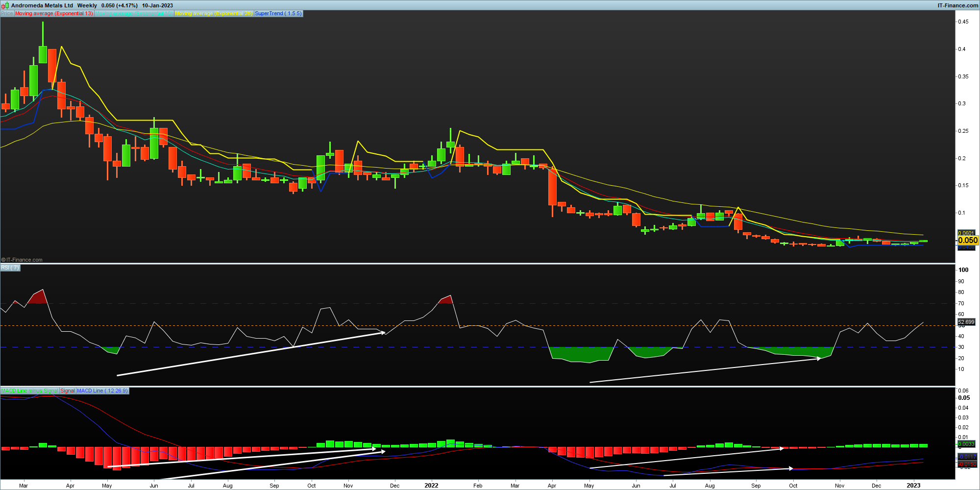The image size is (980, 490).
Task: Open Moving average (Exponential 26) indicator label
Action: pyautogui.click(x=213, y=14)
